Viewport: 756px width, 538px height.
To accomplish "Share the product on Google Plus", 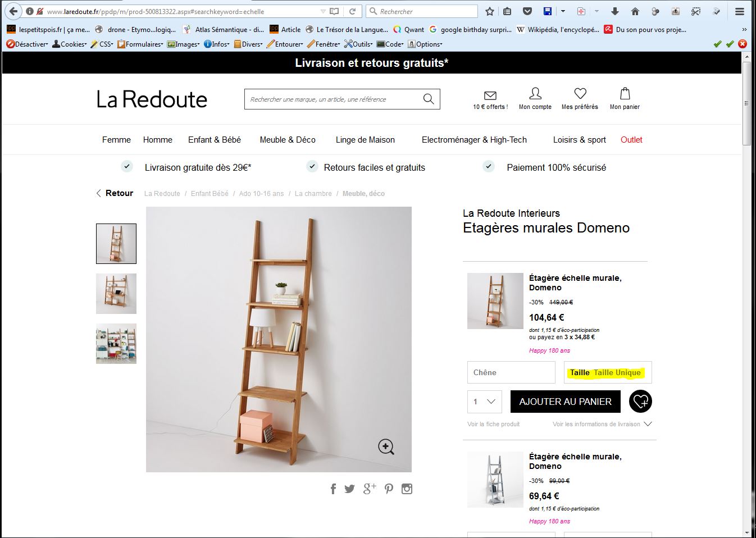I will point(370,489).
